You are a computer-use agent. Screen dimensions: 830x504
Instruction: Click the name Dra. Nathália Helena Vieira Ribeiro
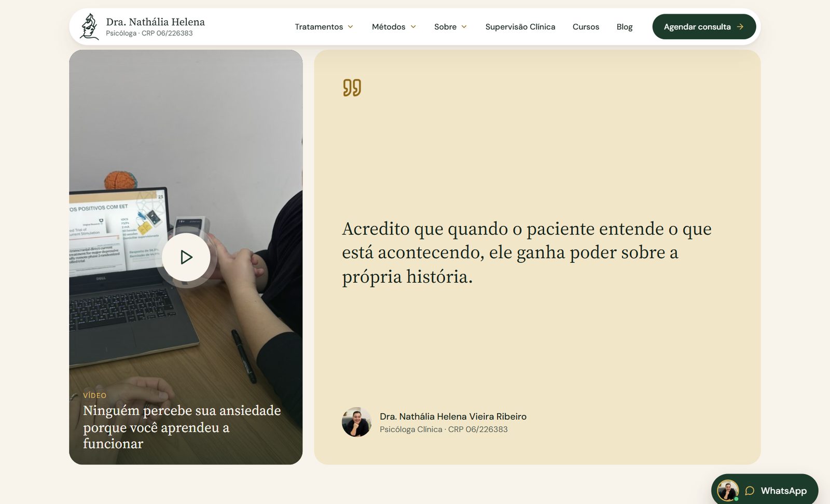(453, 416)
